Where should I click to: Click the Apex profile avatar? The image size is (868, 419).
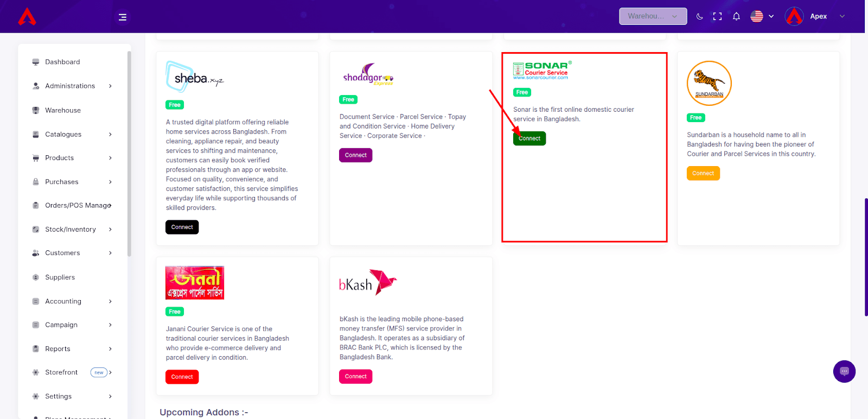(x=794, y=16)
